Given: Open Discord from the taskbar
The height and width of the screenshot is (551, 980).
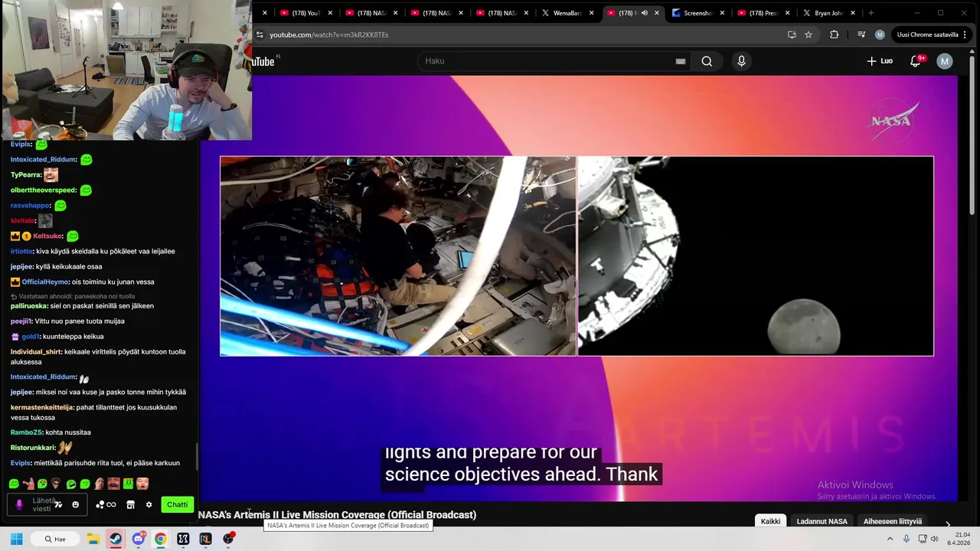Looking at the screenshot, I should [138, 539].
